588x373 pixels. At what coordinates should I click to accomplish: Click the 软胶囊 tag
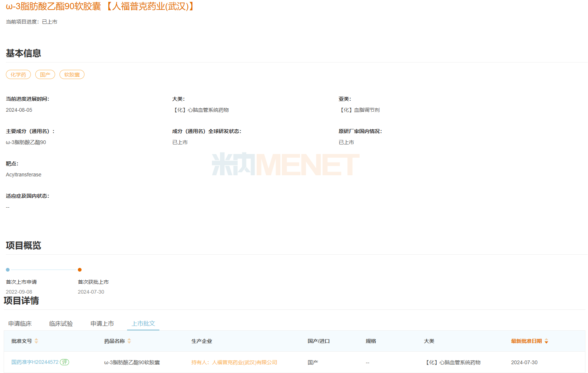pyautogui.click(x=72, y=75)
